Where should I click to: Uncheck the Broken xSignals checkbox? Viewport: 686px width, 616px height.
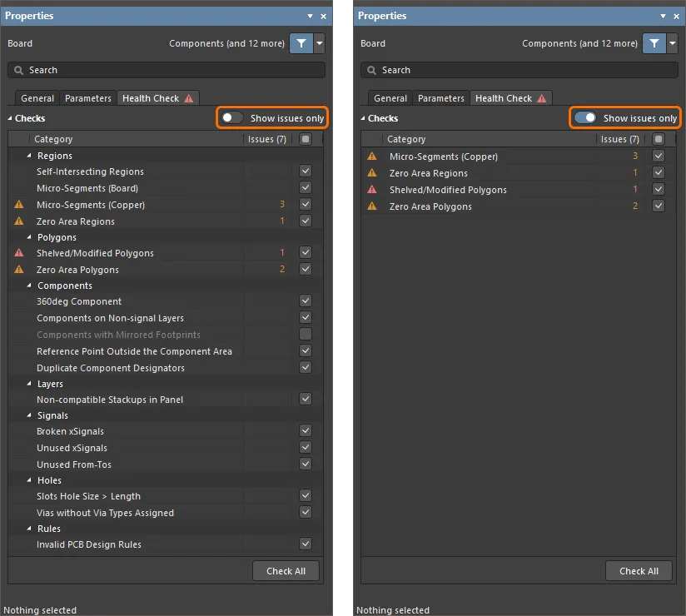[306, 431]
